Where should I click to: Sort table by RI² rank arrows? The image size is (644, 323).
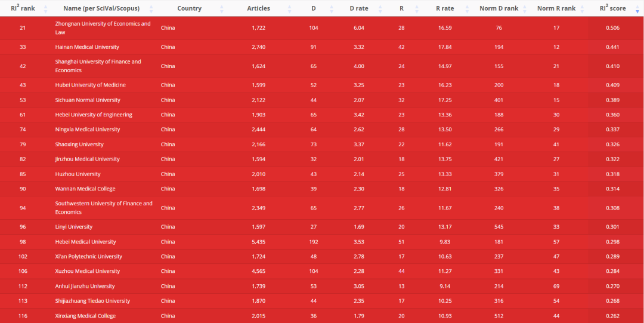tap(45, 8)
